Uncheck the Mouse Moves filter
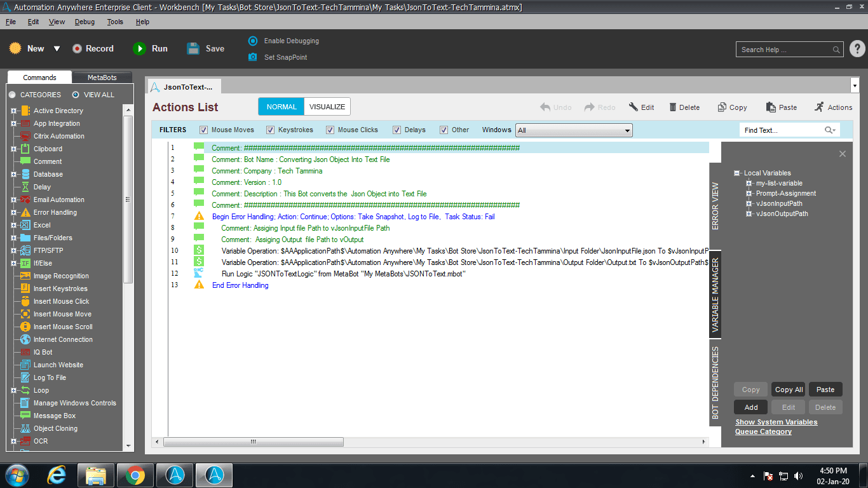 point(204,130)
